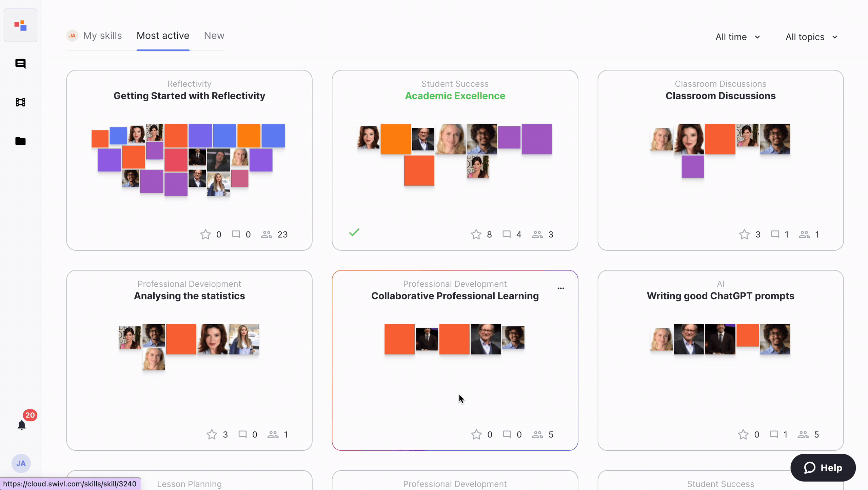Expand the All topics filter dropdown
868x490 pixels.
point(812,37)
